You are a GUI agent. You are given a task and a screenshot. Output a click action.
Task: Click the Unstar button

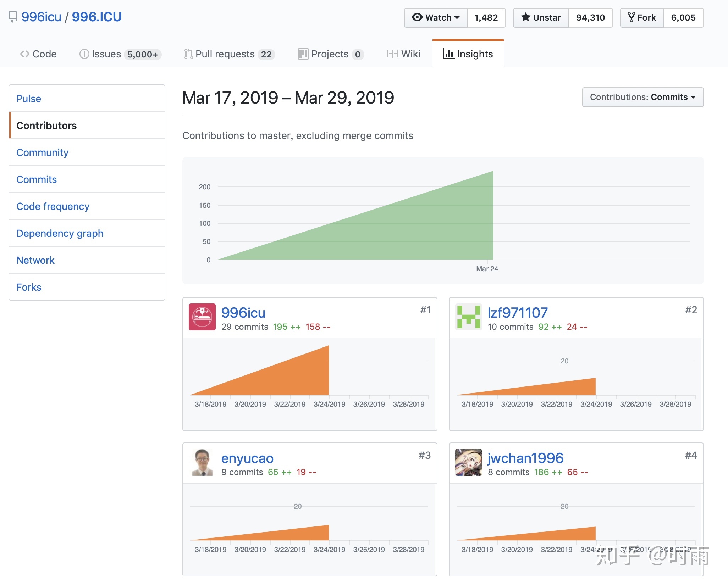(x=541, y=17)
